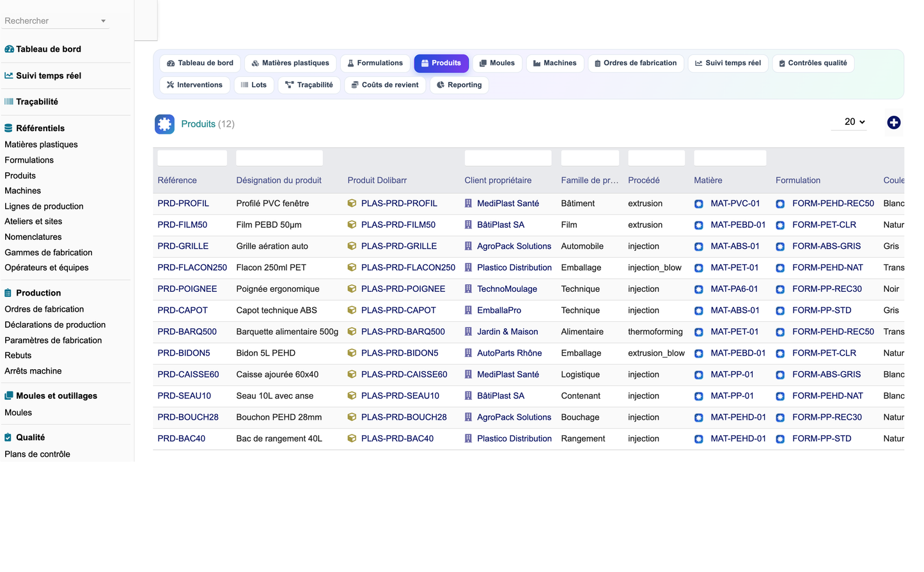Open the Coûts de revient tab
Screen dimensions: 924x572
click(x=385, y=85)
